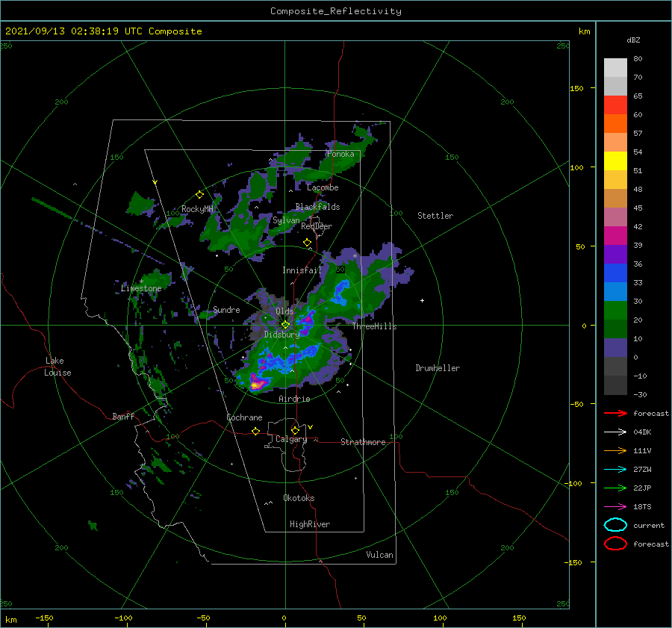This screenshot has height=628, width=672.
Task: Click magenta 39–42 dBZ swatch
Action: 615,235
